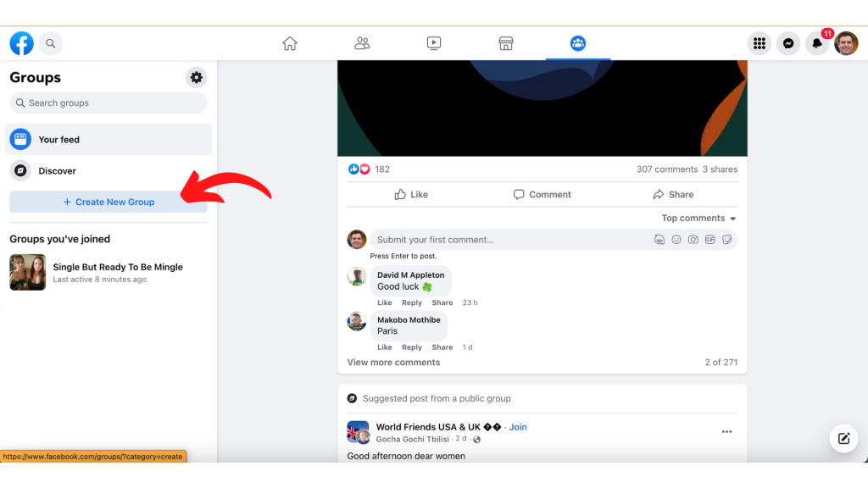Insert an avatar sticker in comment

pos(659,240)
